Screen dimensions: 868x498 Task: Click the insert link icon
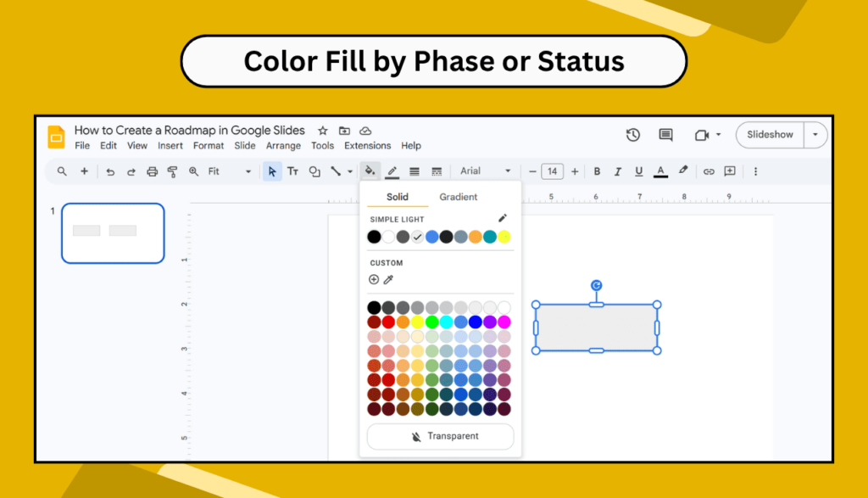(x=709, y=171)
